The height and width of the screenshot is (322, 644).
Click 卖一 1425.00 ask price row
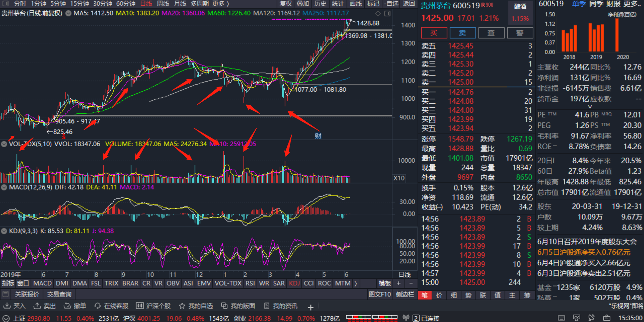tap(477, 82)
